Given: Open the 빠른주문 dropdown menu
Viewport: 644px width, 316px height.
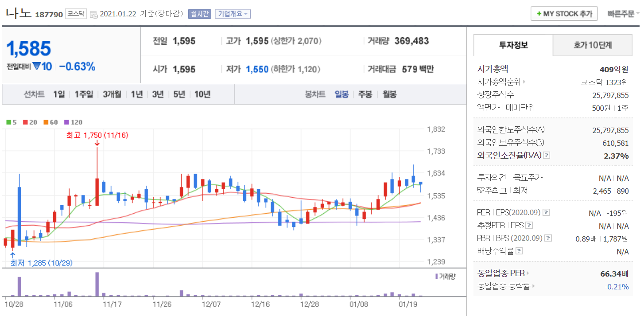Looking at the screenshot, I should click(624, 14).
